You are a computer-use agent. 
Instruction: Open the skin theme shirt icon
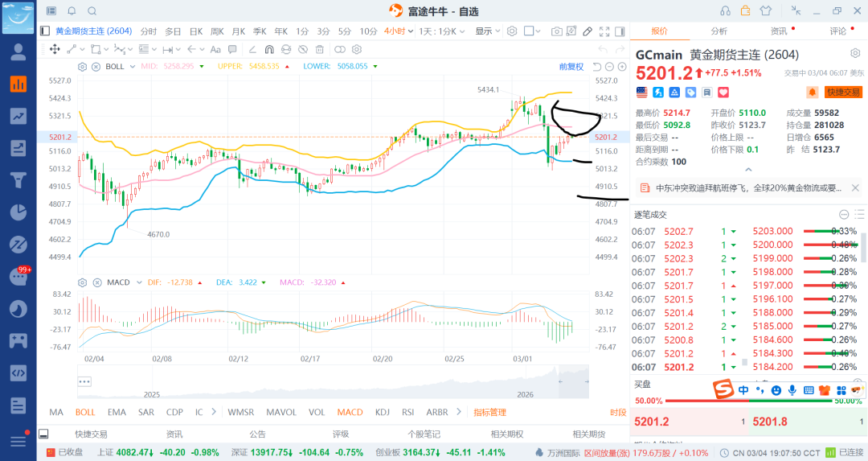tap(766, 11)
